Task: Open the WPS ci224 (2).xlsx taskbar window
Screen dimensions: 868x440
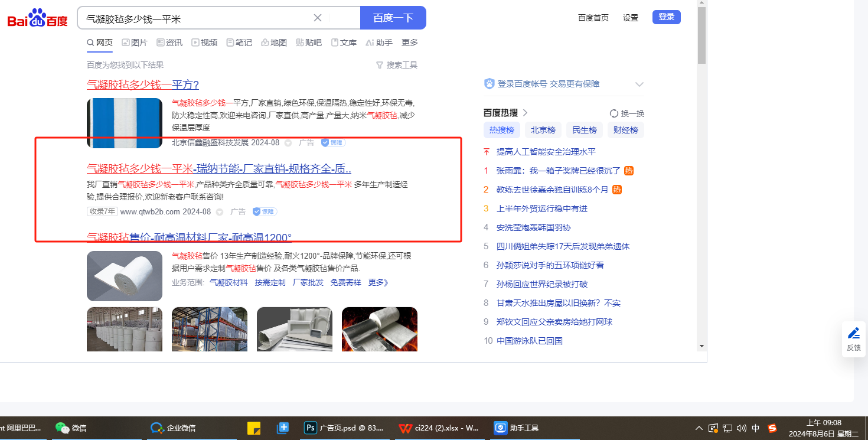Action: [439, 428]
